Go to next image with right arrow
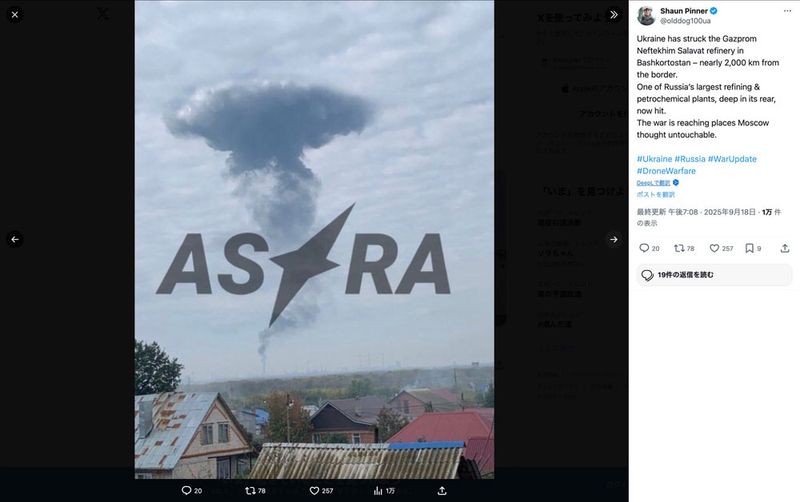This screenshot has width=800, height=502. coord(614,239)
